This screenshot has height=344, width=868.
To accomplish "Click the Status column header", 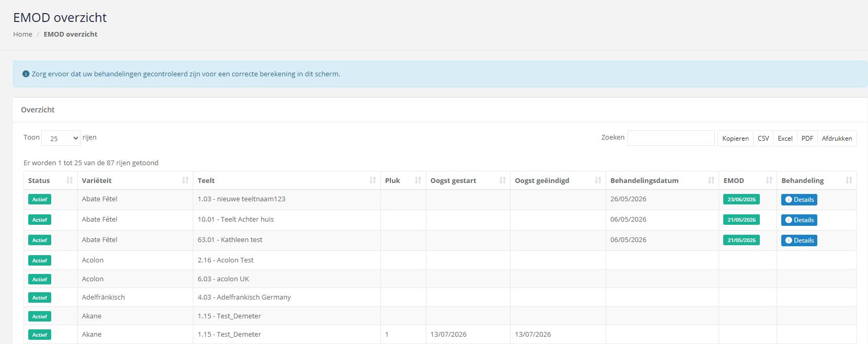I will click(51, 180).
